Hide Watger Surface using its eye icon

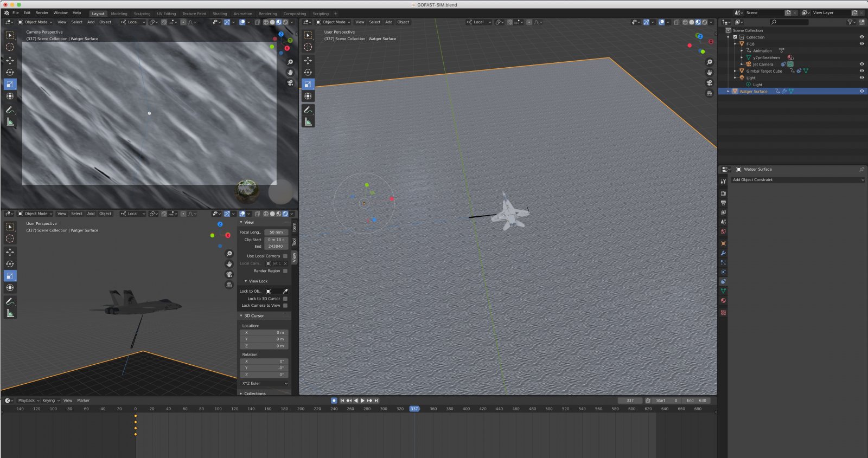861,91
